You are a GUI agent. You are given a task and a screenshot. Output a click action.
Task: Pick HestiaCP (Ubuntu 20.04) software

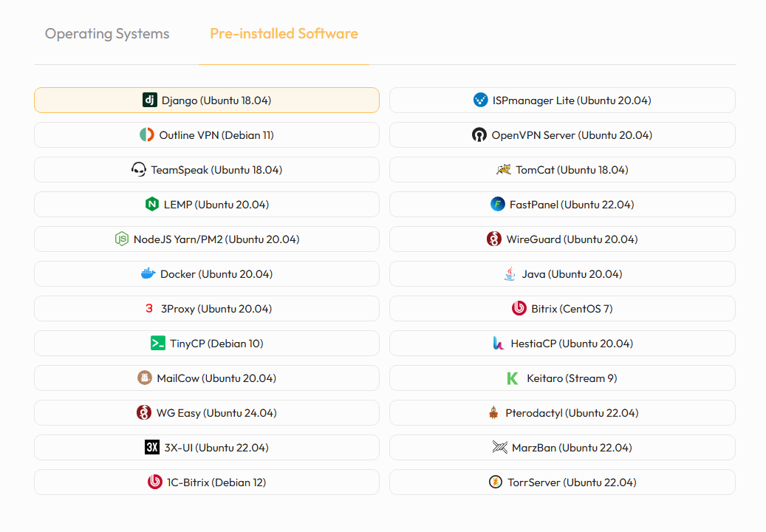562,344
